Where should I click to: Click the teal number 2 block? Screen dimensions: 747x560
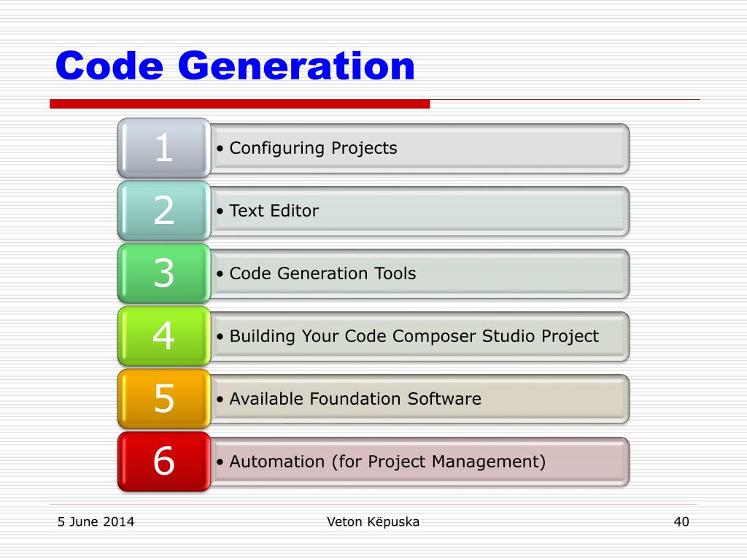pos(164,211)
